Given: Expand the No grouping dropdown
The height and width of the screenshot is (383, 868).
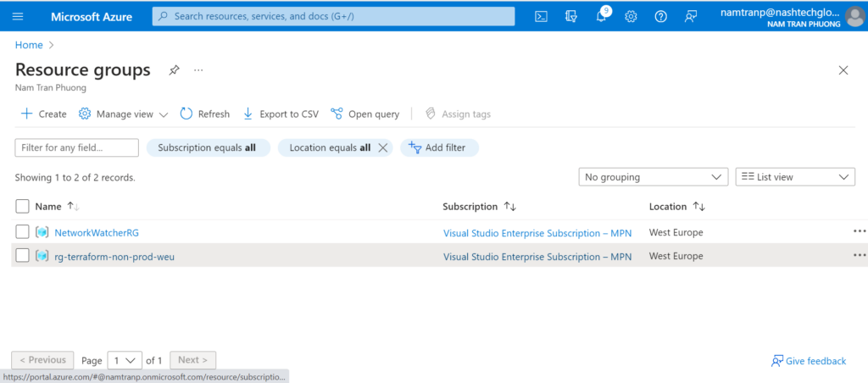Looking at the screenshot, I should (x=653, y=177).
